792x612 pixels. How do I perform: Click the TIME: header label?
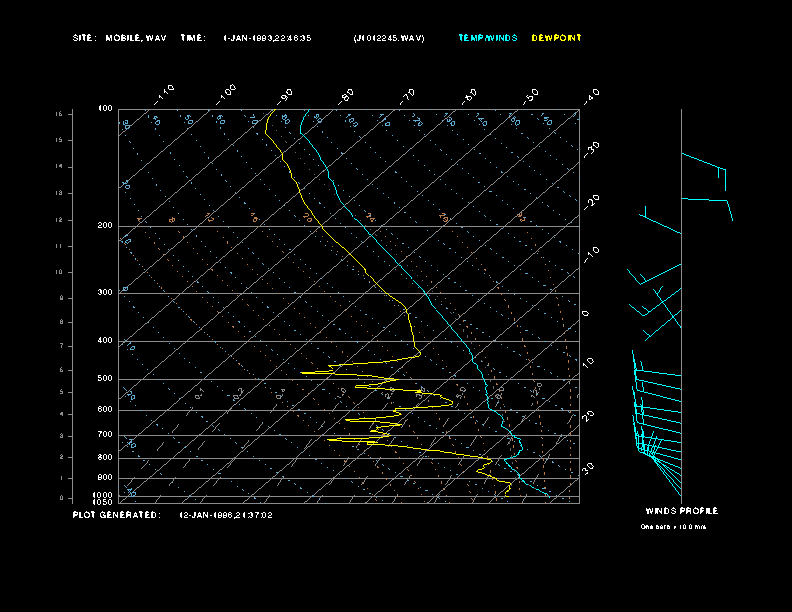193,38
